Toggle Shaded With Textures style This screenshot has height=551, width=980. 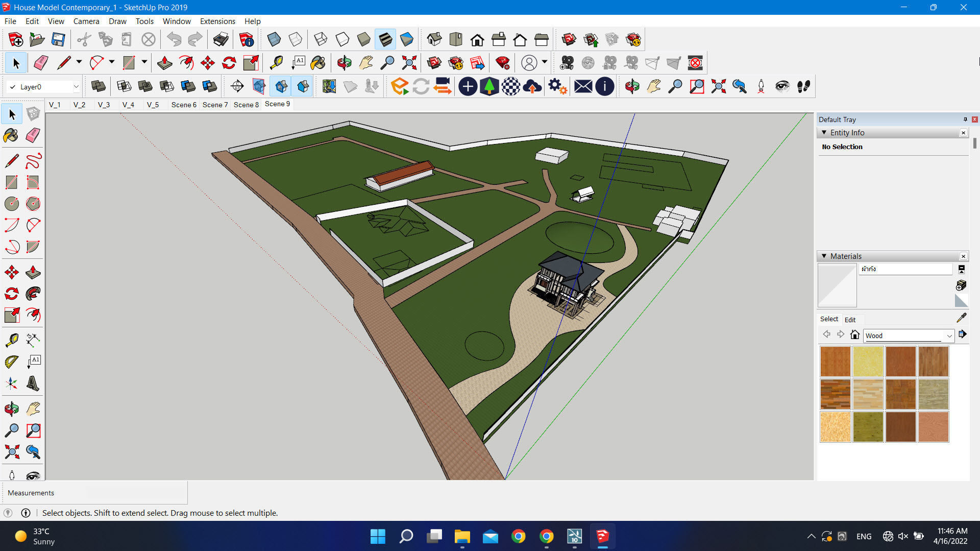pyautogui.click(x=385, y=39)
